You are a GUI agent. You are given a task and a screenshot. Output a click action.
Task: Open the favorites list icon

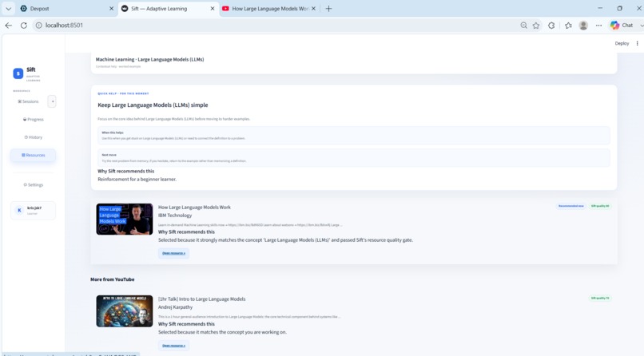click(568, 26)
